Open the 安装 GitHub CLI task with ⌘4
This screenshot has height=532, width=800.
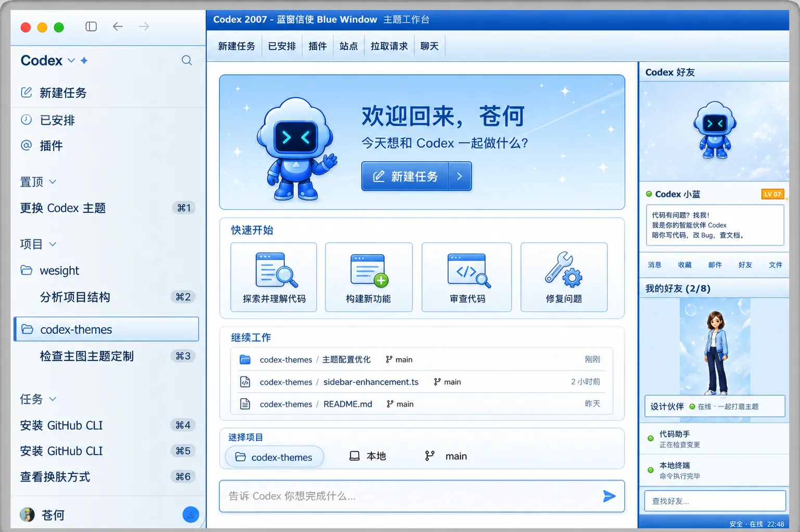click(108, 425)
